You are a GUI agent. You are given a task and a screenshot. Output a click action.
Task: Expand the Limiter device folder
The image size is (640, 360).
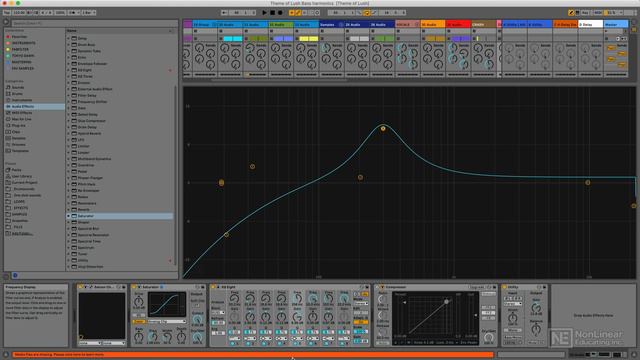click(69, 146)
